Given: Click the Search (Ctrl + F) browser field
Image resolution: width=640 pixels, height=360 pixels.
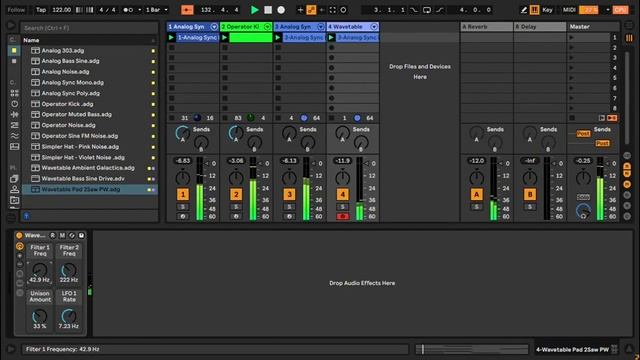Looking at the screenshot, I should (x=89, y=28).
